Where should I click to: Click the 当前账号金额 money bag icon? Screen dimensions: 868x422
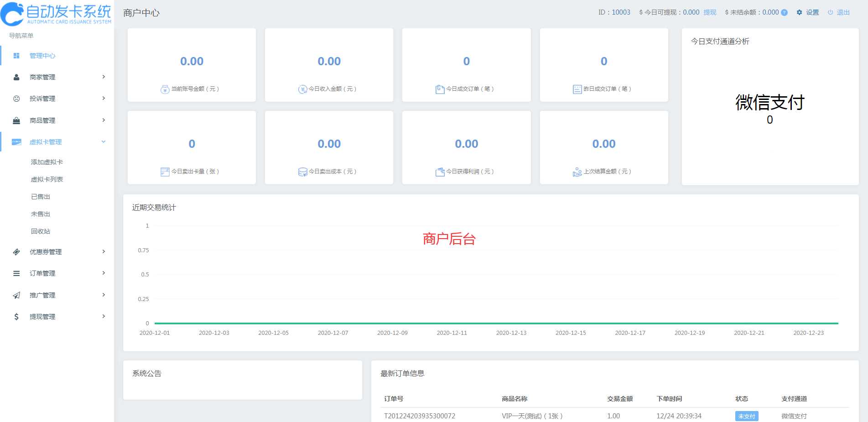(x=165, y=89)
